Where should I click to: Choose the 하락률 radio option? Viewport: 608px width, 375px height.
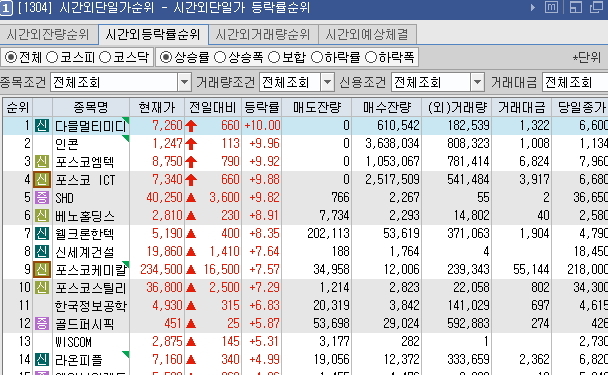point(317,57)
